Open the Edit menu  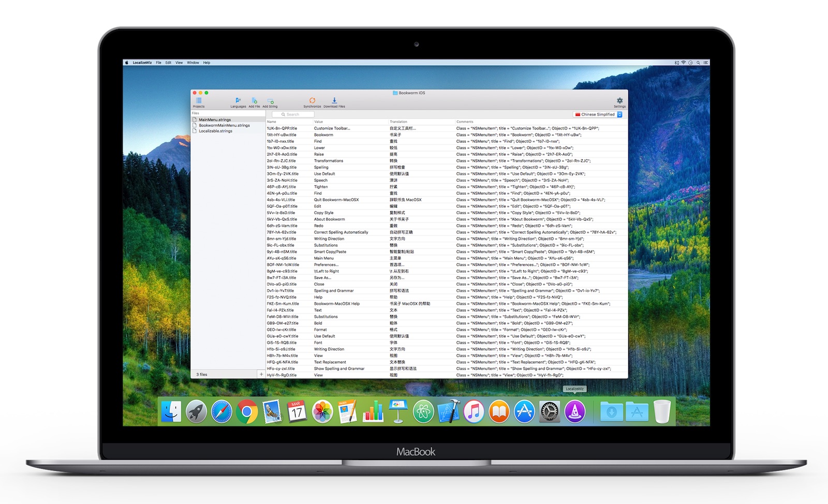[x=168, y=63]
